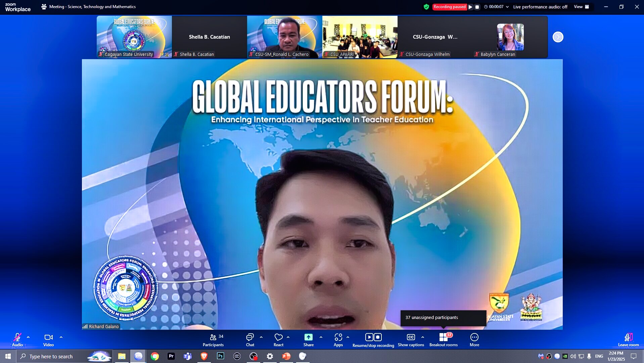The height and width of the screenshot is (363, 644).
Task: Open the View layout menu
Action: pos(582,7)
